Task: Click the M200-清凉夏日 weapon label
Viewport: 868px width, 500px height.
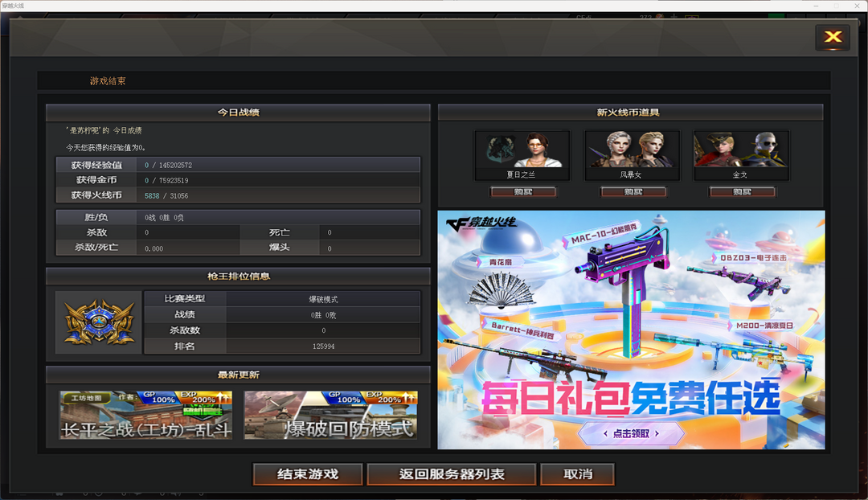Action: tap(761, 326)
